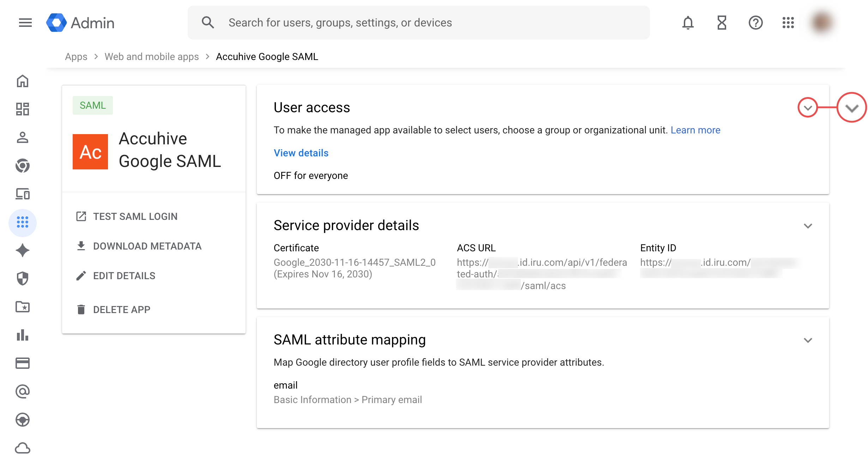Click DOWNLOAD METADATA
The height and width of the screenshot is (468, 868).
point(139,246)
